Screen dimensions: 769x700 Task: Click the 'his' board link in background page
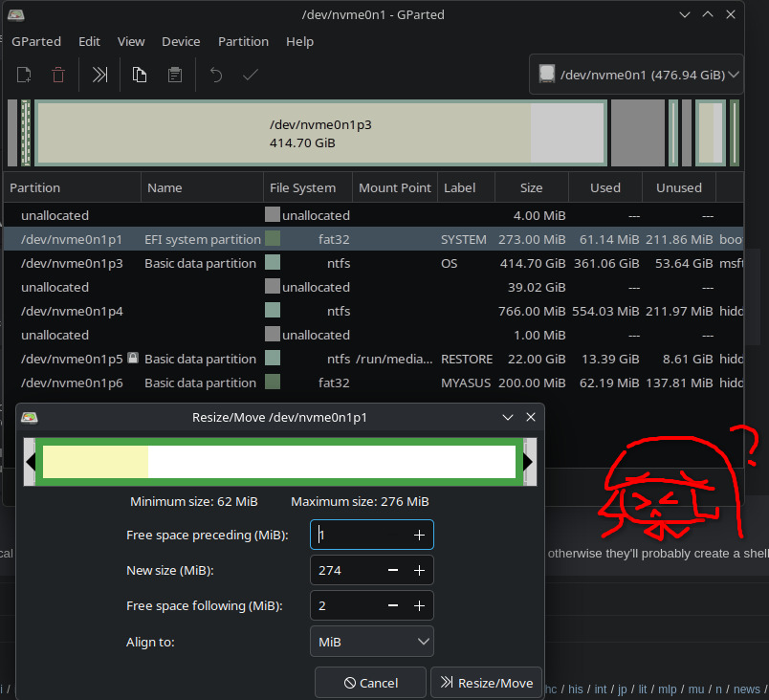click(575, 689)
